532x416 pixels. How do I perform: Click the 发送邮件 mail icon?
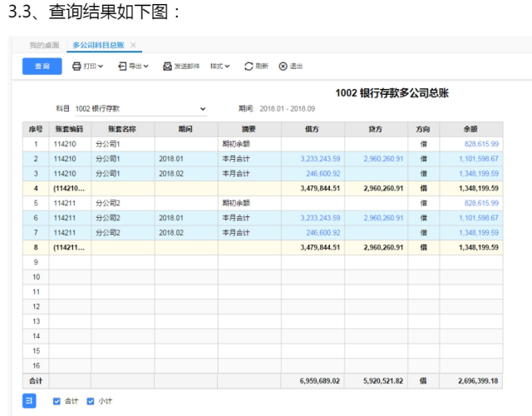tap(167, 67)
